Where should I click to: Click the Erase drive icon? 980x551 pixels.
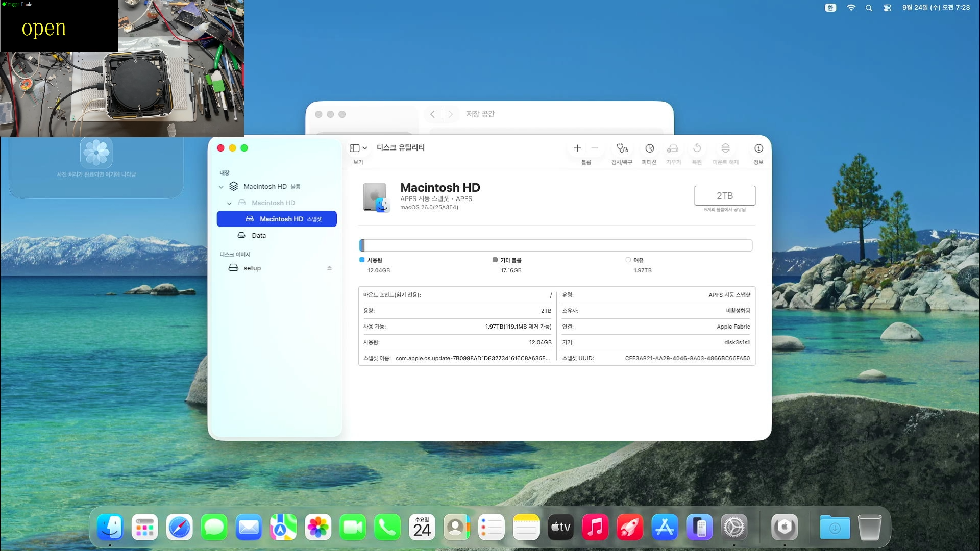(673, 148)
